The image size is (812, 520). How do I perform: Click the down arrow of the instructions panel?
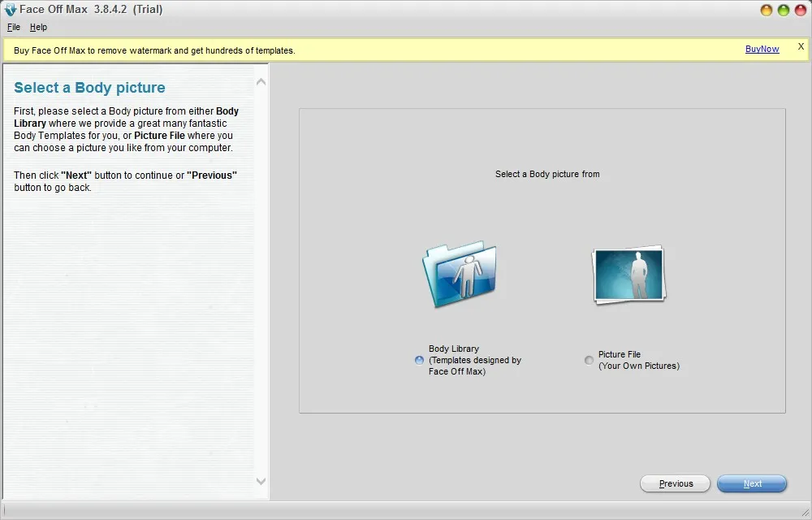tap(261, 481)
